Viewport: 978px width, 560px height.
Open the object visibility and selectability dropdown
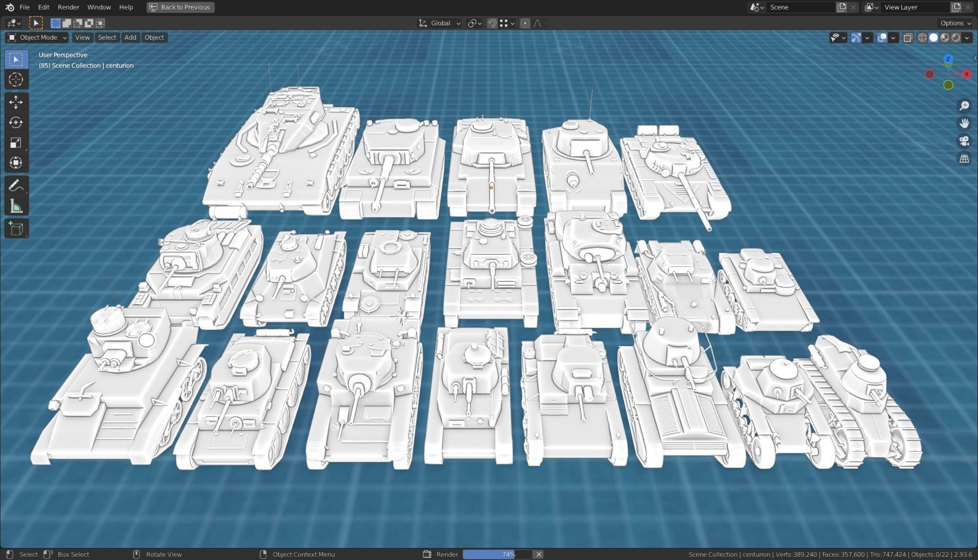click(838, 38)
